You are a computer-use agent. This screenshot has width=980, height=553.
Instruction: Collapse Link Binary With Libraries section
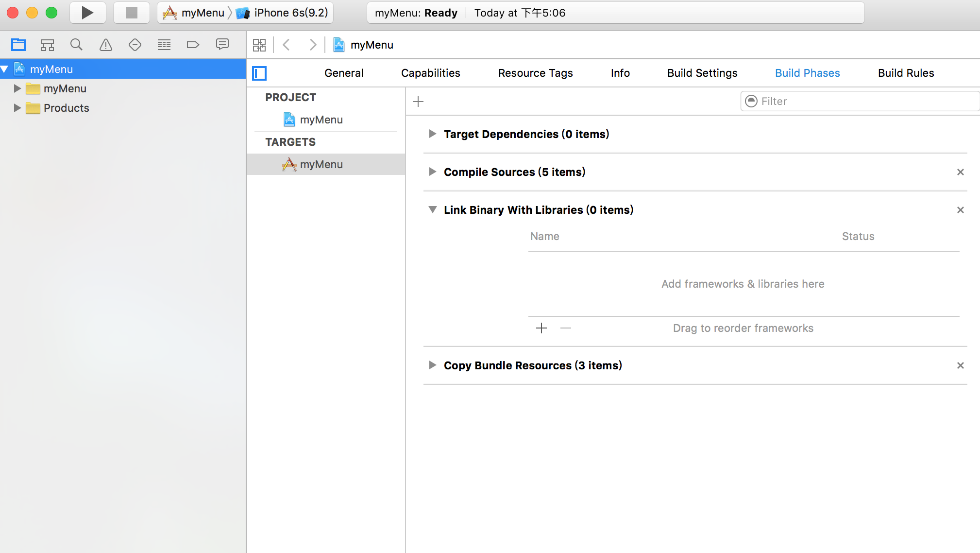point(432,210)
